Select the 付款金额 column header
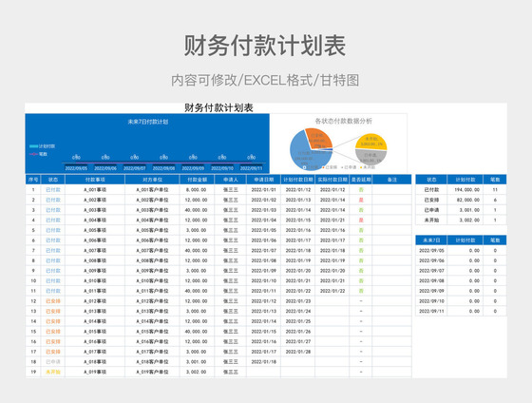The image size is (532, 403). coord(197,180)
